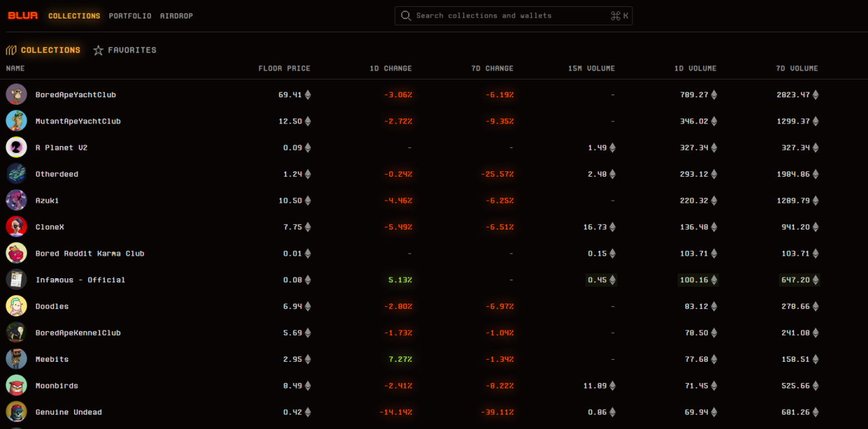Click the Moonbirds avatar icon
Viewport: 868px width, 429px height.
16,386
